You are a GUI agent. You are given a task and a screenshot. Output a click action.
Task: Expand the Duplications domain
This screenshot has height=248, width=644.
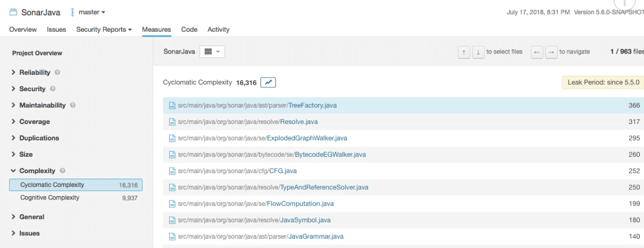click(36, 138)
